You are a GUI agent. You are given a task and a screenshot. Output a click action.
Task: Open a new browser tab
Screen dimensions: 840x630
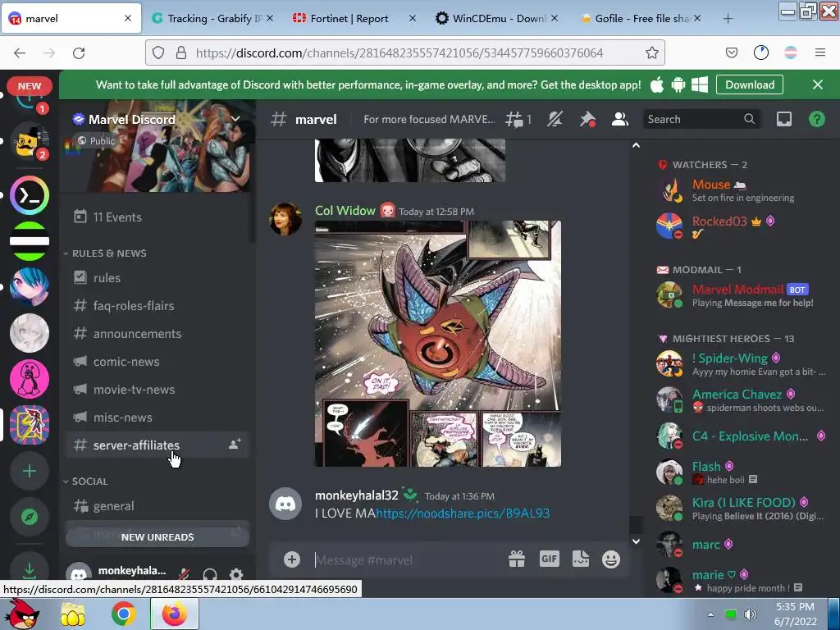click(728, 19)
